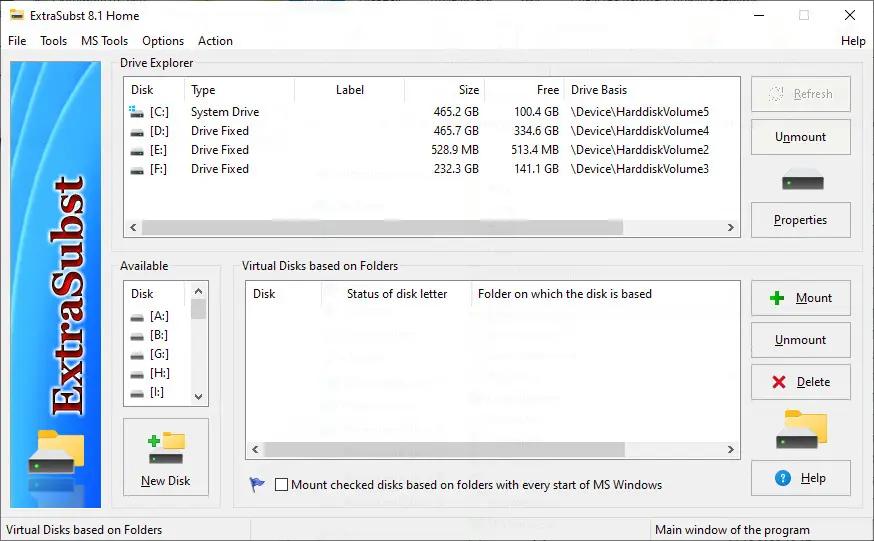Image resolution: width=874 pixels, height=541 pixels.
Task: Click the drive image under Drive Explorer Unmount
Action: pos(802,182)
